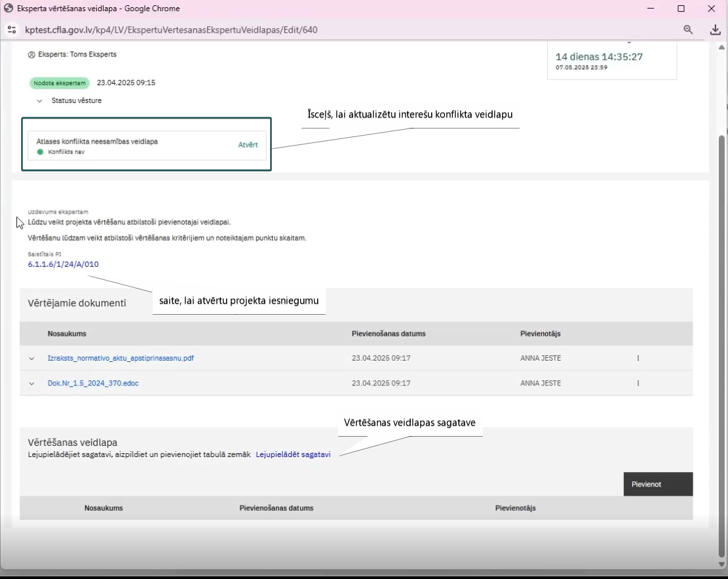Expand the Izraksts_normativo_aktu_apstiprinasasnu.pdf row chevron
This screenshot has height=579, width=728.
pos(31,359)
